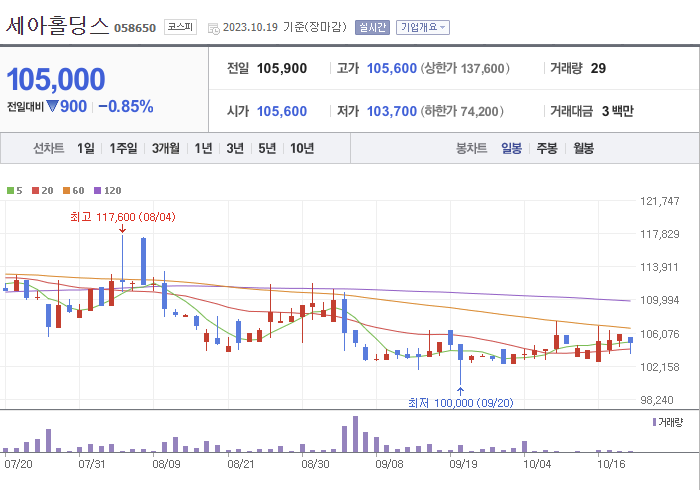Select the 1주일 line chart tab
700x490 pixels.
[123, 148]
